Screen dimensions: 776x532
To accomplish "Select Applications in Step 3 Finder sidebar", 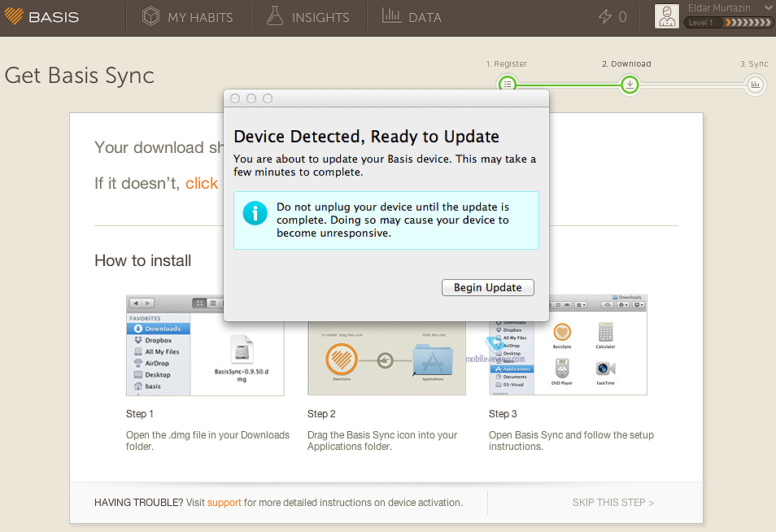I will pos(512,368).
